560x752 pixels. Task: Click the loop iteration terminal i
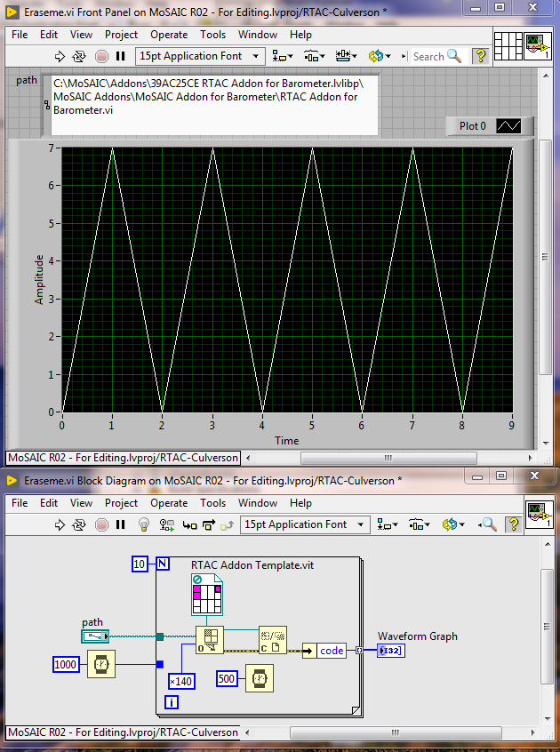tap(172, 702)
